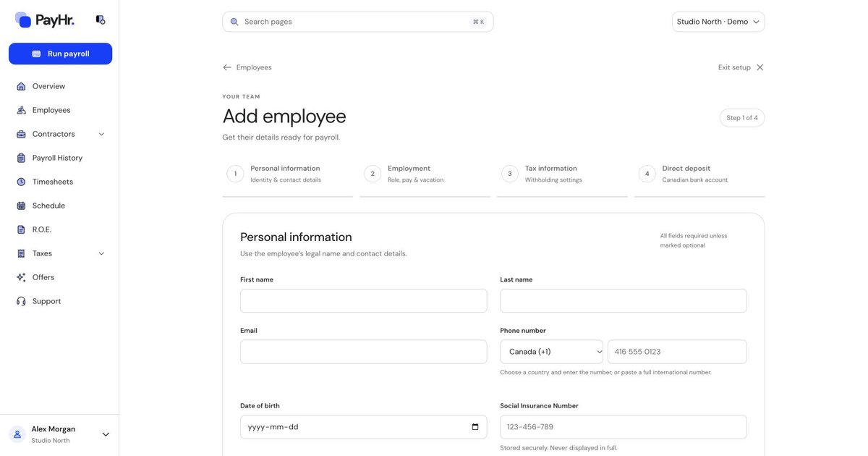Viewport: 868px width, 456px height.
Task: Click the First name input field
Action: [364, 301]
